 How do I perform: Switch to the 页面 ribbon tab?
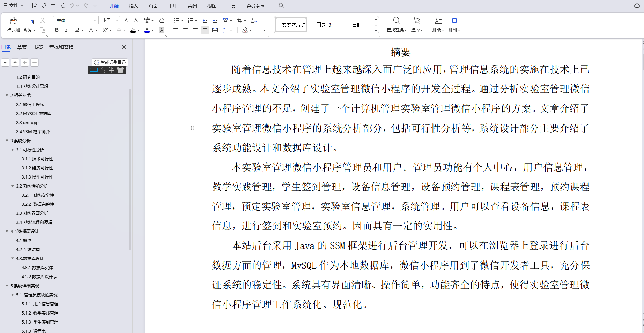point(153,6)
